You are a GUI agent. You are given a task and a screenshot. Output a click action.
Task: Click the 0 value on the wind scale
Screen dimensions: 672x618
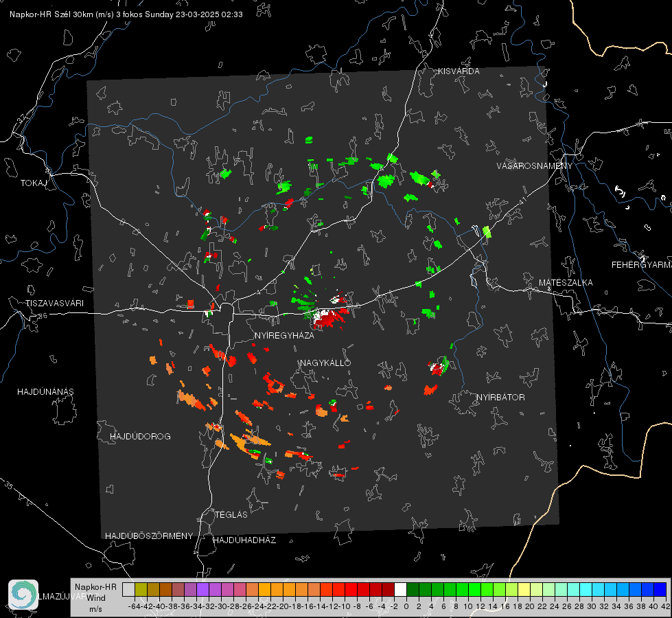(406, 606)
